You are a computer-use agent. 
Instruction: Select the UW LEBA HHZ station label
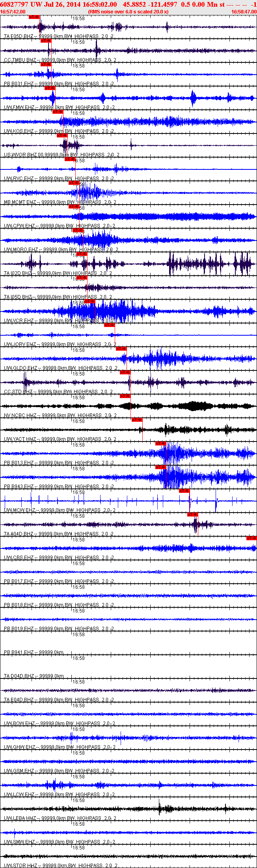point(20,818)
